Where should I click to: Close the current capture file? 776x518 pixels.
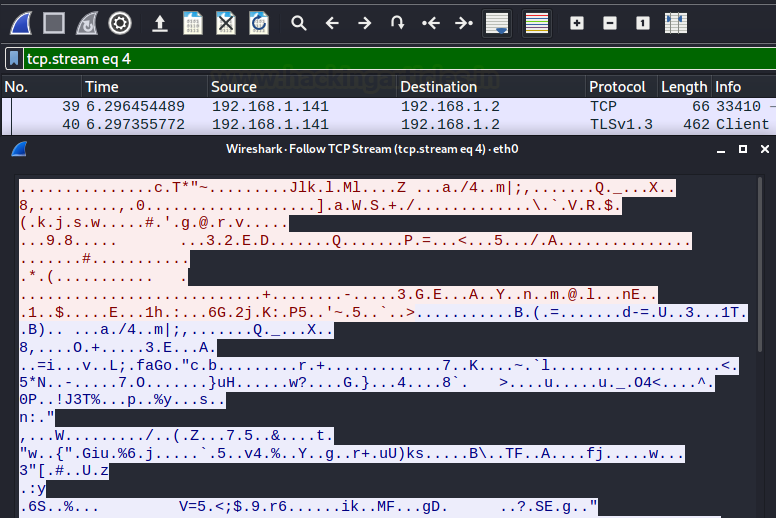click(x=226, y=22)
